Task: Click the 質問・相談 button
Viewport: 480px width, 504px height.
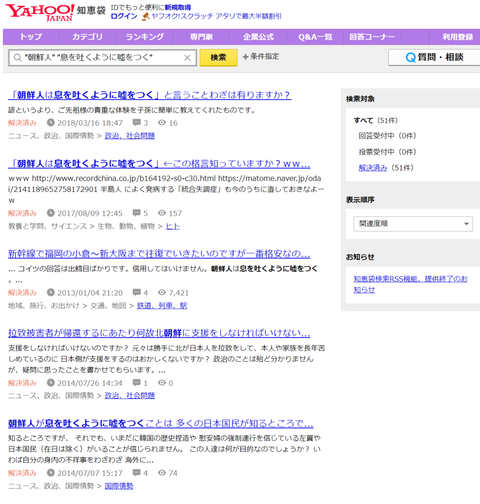Action: pyautogui.click(x=434, y=58)
